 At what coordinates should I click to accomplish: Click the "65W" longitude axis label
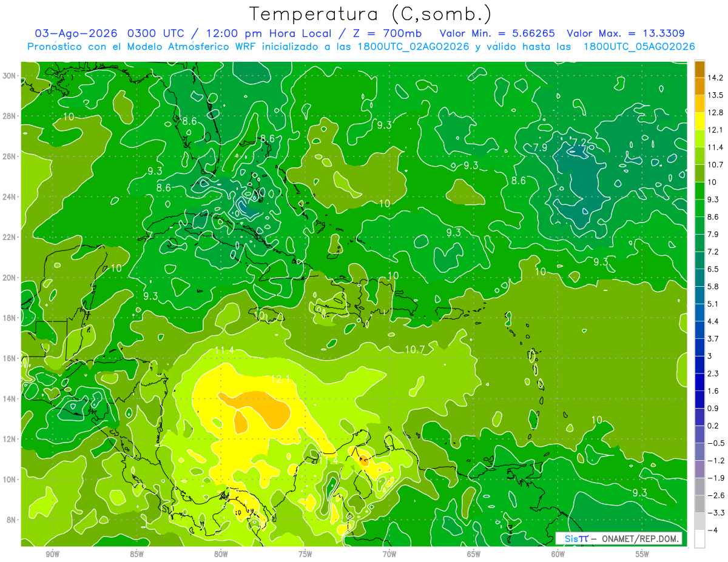point(474,554)
